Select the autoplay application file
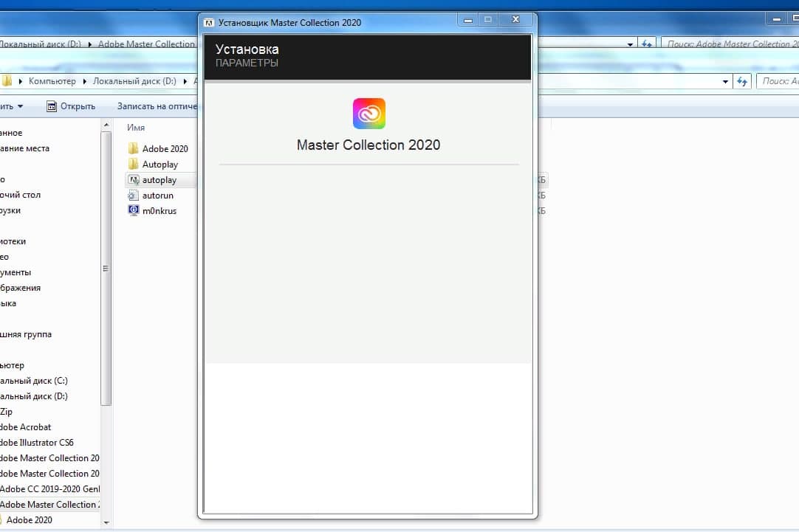 coord(159,180)
